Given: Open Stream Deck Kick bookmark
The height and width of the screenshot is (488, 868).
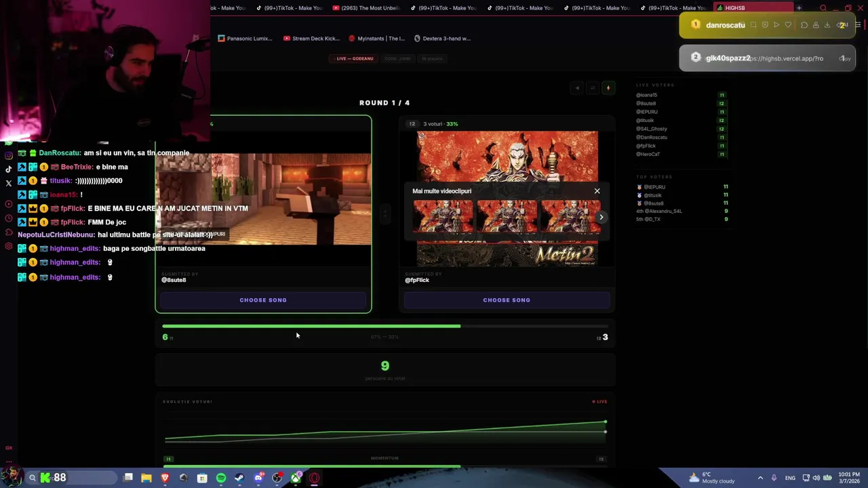Looking at the screenshot, I should [311, 39].
